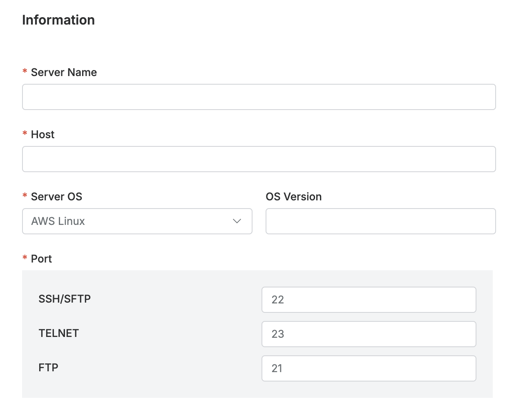532x413 pixels.
Task: Select the FTP port field showing 21
Action: point(369,368)
